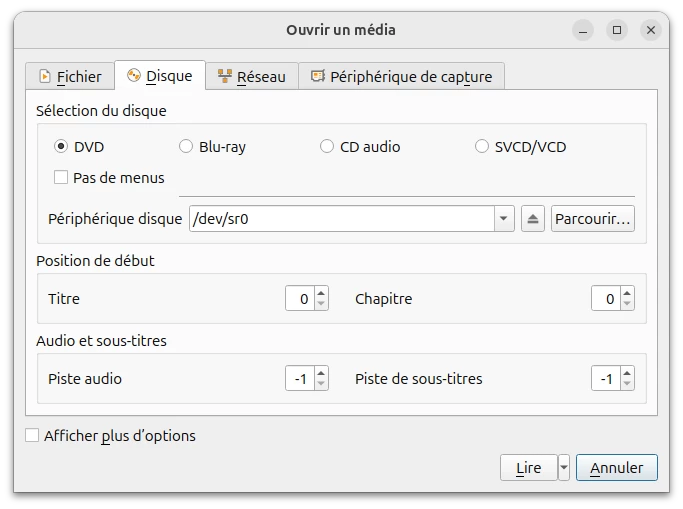Increase Piste audio with up arrow
The image size is (683, 509).
[x=321, y=373]
